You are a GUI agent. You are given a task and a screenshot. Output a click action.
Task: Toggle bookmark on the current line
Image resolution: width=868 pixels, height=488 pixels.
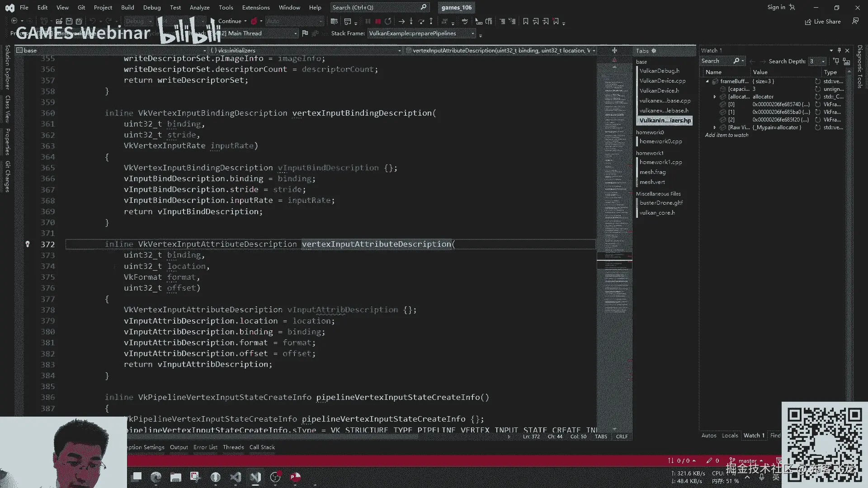click(x=525, y=21)
